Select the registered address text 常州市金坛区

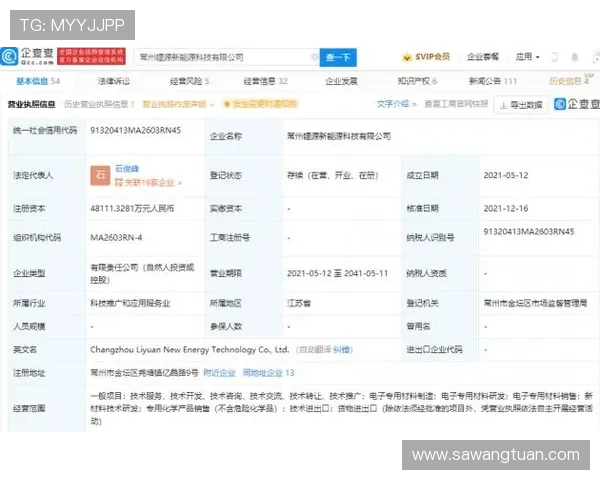coord(144,373)
